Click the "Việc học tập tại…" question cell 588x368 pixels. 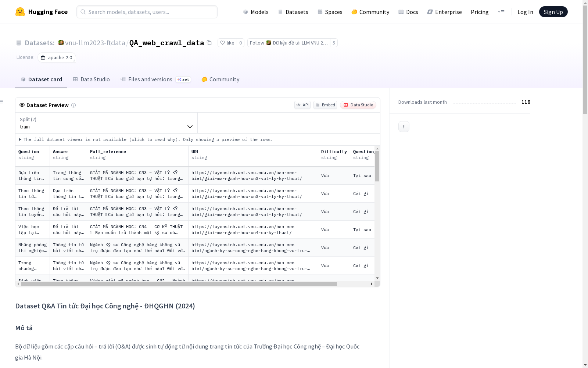32,230
